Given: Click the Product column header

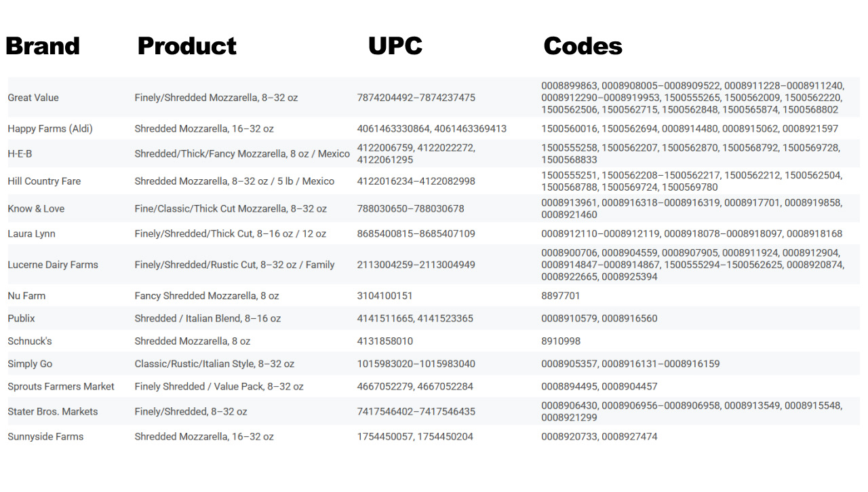Looking at the screenshot, I should tap(186, 46).
